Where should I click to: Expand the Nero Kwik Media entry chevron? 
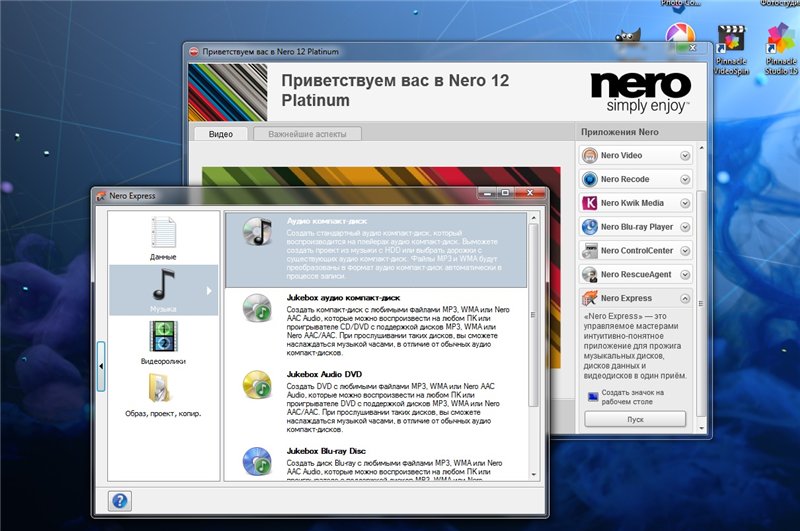(685, 203)
